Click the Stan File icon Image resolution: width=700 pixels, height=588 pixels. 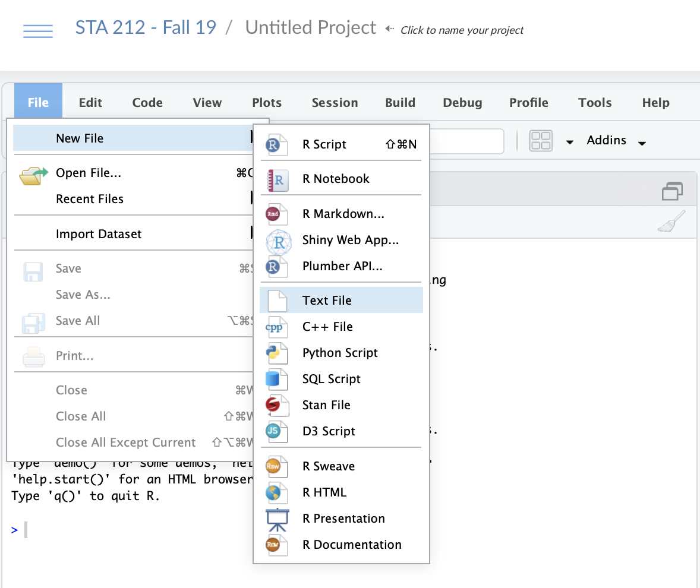coord(276,405)
